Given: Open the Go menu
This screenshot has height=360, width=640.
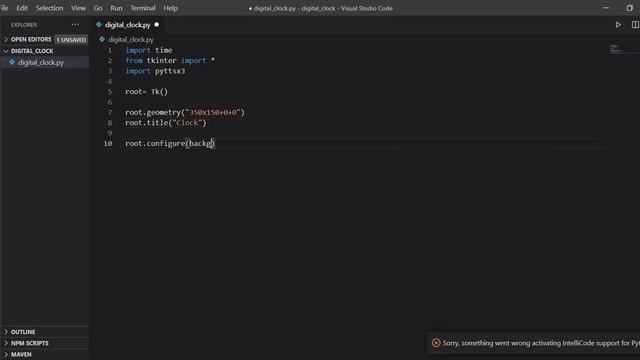Looking at the screenshot, I should tap(98, 8).
